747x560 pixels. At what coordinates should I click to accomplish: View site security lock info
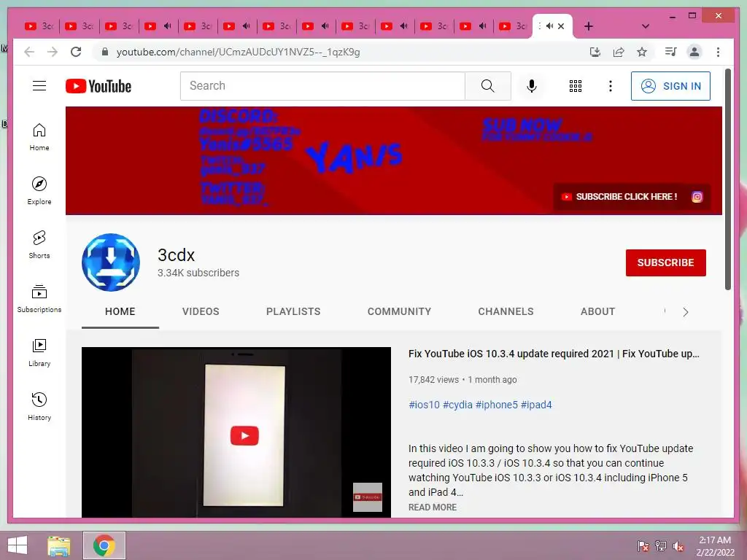(x=105, y=52)
